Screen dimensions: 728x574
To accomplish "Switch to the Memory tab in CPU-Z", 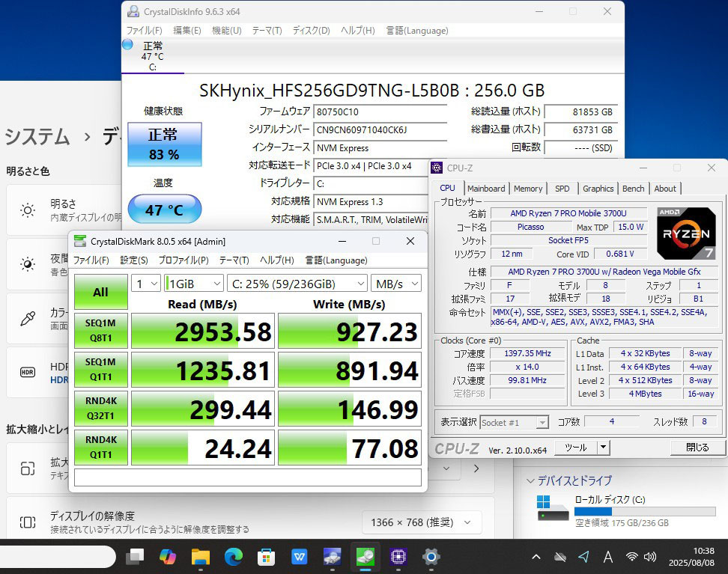I will point(528,189).
